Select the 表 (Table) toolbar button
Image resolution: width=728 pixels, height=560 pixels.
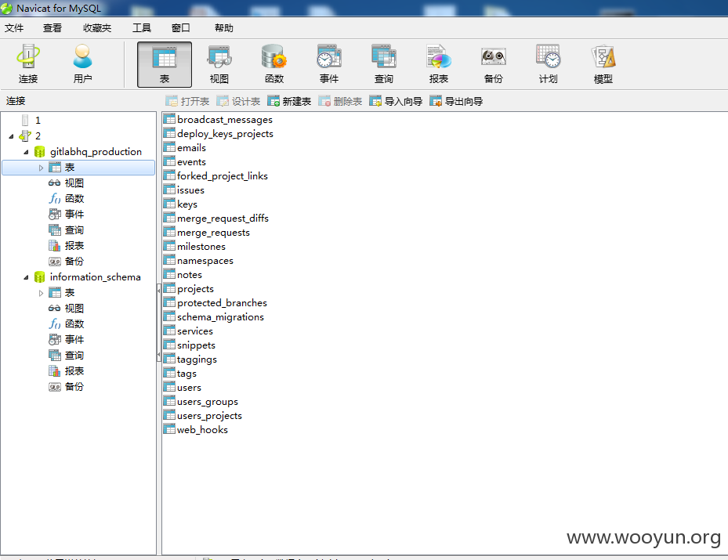165,64
